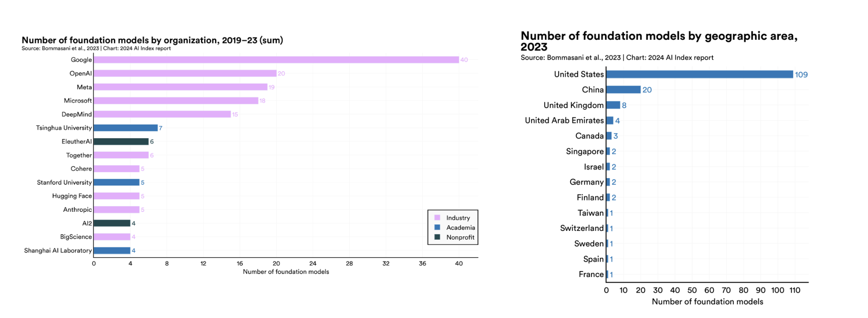This screenshot has width=868, height=318.
Task: Click the DeepMind bar in the organization chart
Action: [162, 114]
